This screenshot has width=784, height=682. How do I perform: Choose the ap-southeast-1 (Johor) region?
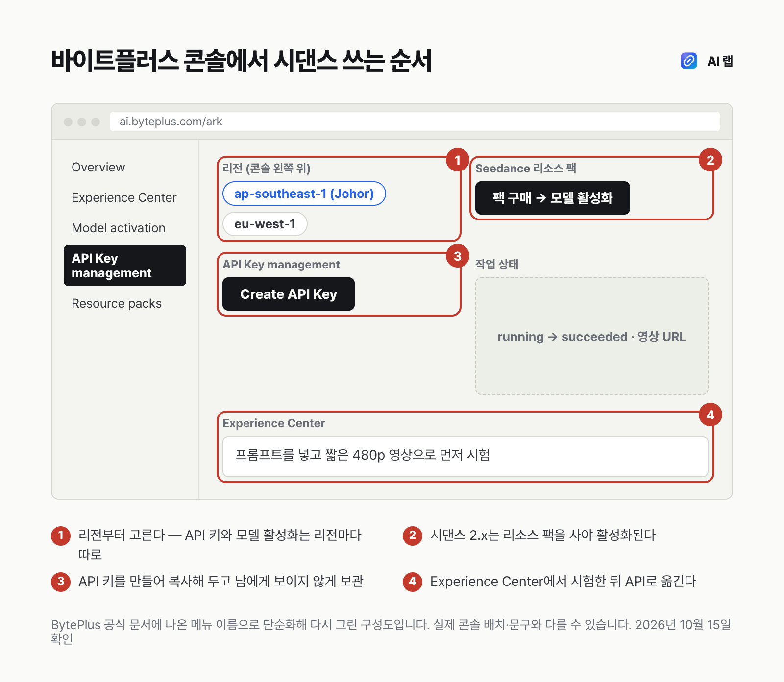point(304,194)
